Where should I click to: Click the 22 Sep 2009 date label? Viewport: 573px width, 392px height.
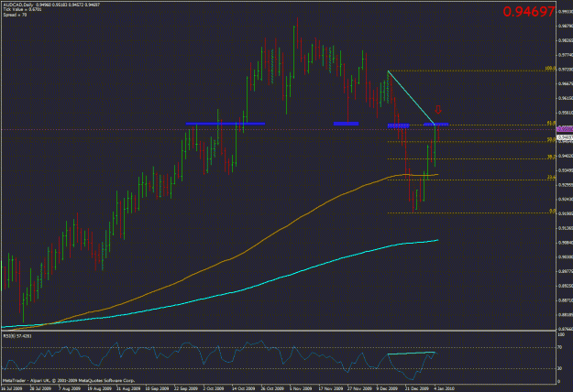pyautogui.click(x=185, y=388)
